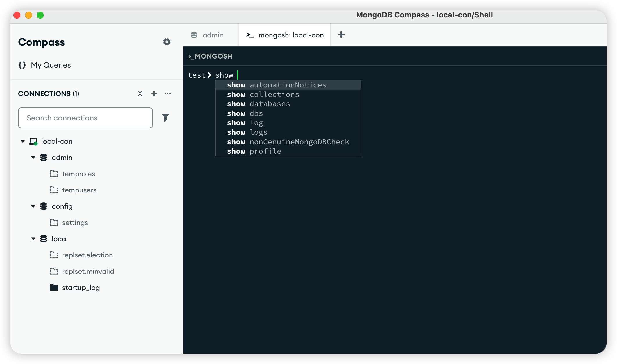Screen dimensions: 617x364
Task: Collapse the config database node
Action: pos(33,206)
